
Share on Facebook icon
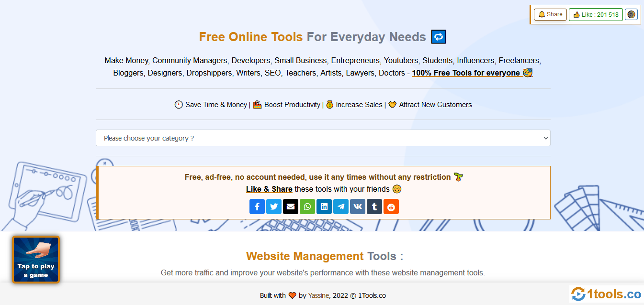pyautogui.click(x=257, y=207)
